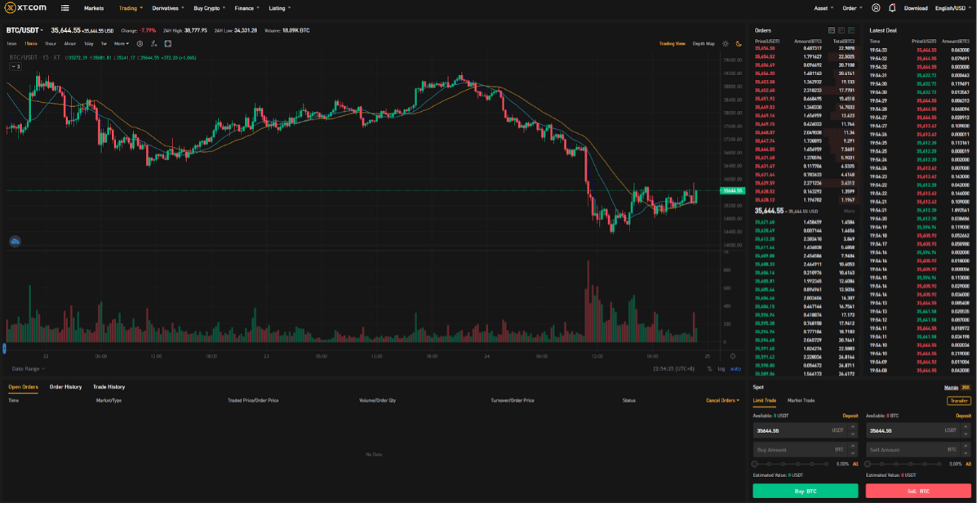Open the chart indicators settings gear

click(x=141, y=44)
